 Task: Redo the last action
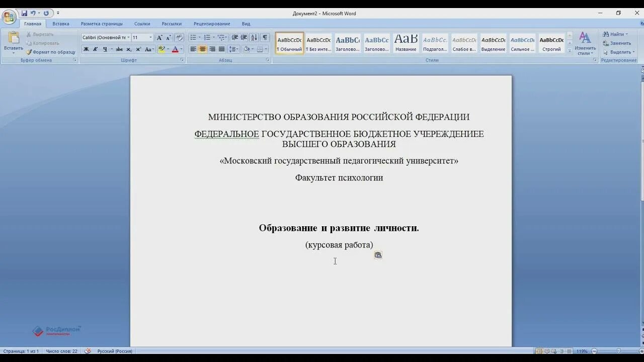pos(46,13)
